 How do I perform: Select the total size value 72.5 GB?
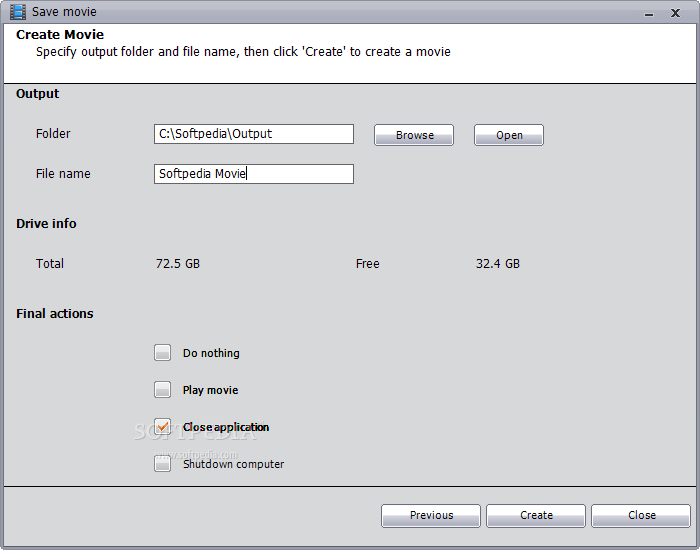tap(178, 264)
